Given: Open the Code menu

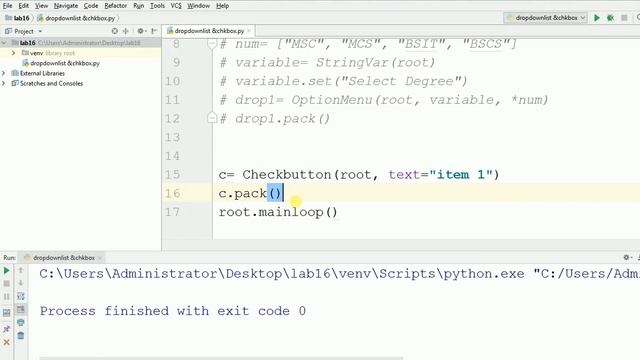Looking at the screenshot, I should (91, 6).
